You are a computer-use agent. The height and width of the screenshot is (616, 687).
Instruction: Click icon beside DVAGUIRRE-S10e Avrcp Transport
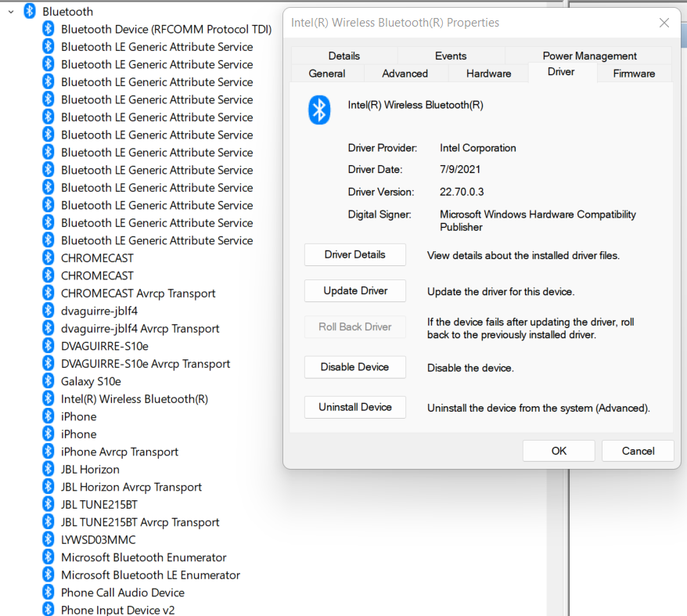49,363
